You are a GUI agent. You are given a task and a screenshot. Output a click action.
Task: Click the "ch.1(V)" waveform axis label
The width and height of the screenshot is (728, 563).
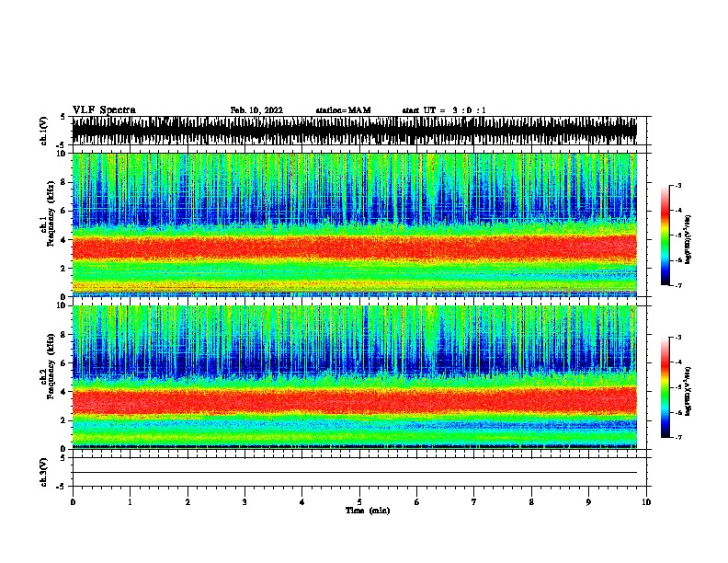coord(43,131)
